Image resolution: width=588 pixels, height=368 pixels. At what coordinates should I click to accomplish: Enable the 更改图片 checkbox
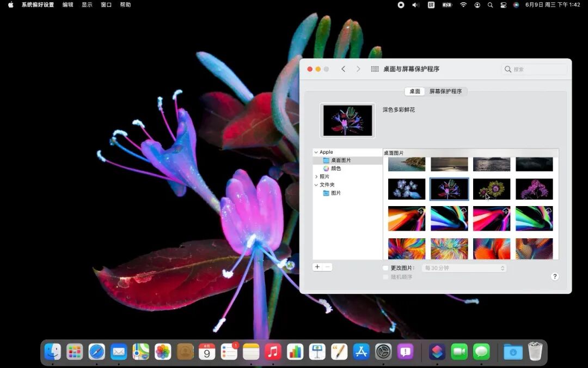tap(385, 268)
